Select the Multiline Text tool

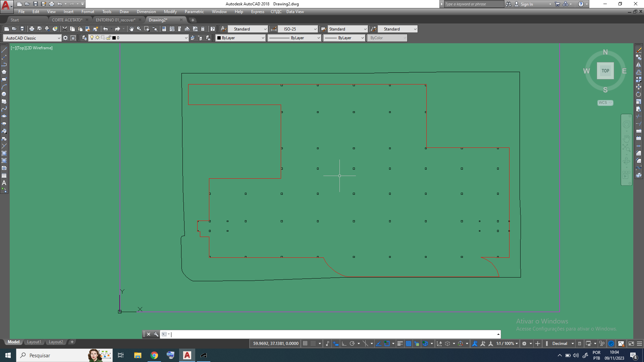click(x=4, y=183)
